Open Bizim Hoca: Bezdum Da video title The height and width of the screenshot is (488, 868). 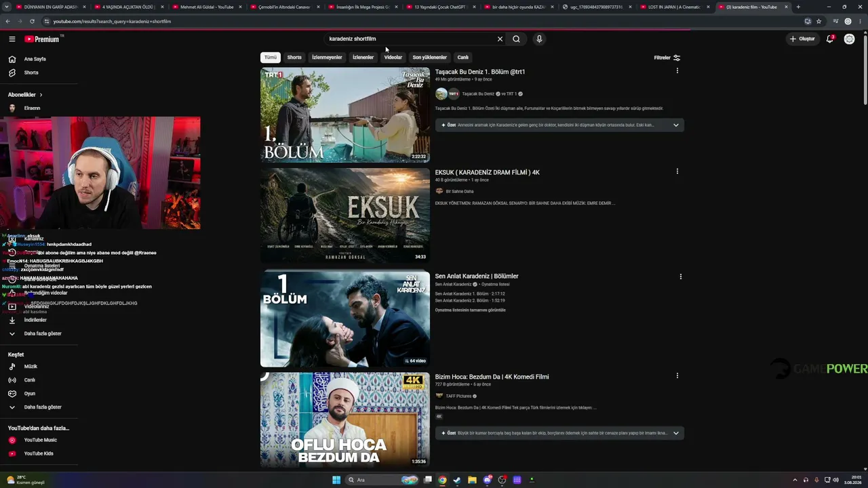click(x=492, y=377)
